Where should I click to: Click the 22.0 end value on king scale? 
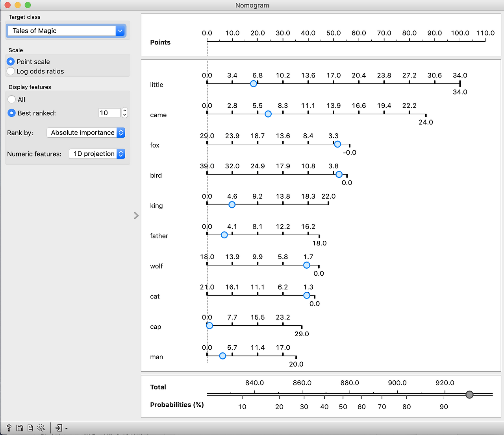[x=328, y=196]
